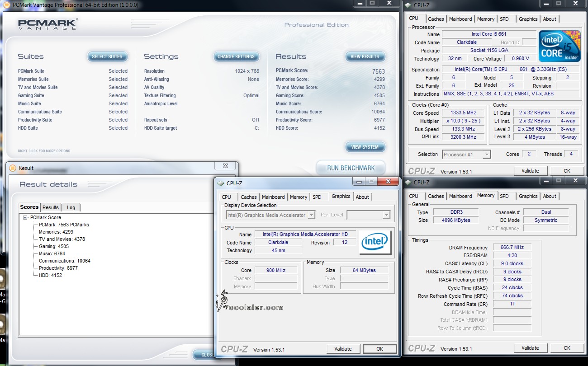Click the CPU-Z app icon in top-right window title
Viewport: 588px width, 366px height.
408,5
